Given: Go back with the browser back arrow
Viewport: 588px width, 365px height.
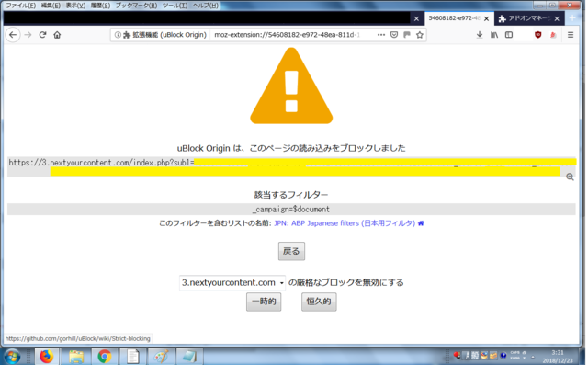Looking at the screenshot, I should coord(13,35).
